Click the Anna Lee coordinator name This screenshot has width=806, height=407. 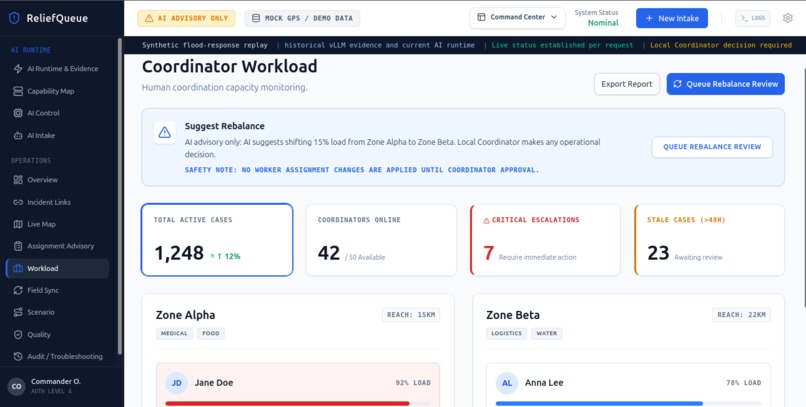[x=544, y=383]
